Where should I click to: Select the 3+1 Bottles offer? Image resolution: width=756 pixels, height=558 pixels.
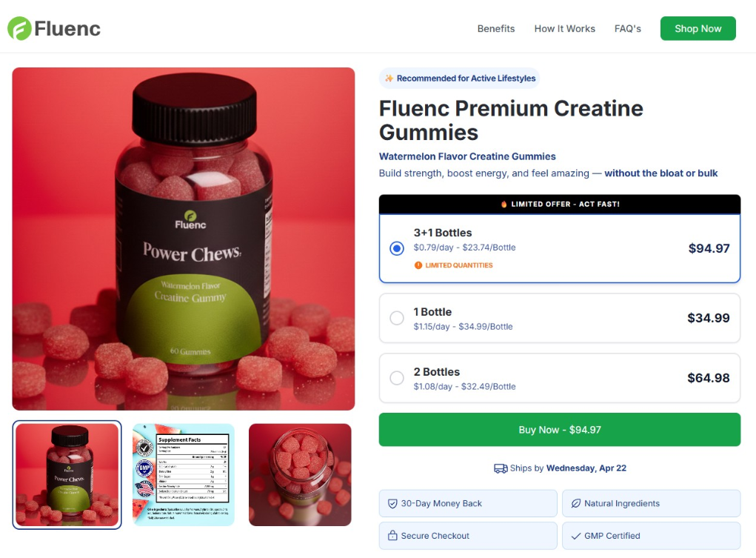click(x=396, y=248)
